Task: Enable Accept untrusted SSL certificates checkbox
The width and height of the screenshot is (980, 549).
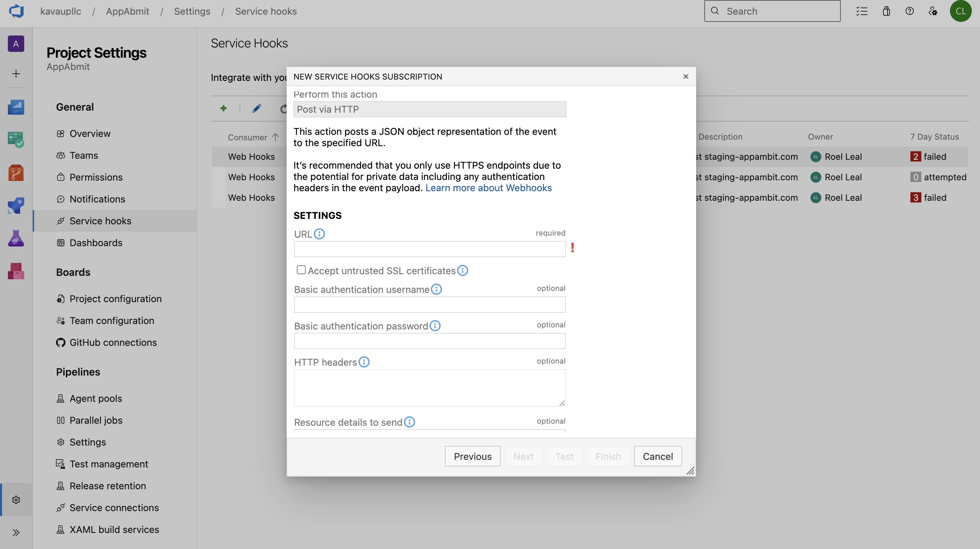Action: (x=301, y=270)
